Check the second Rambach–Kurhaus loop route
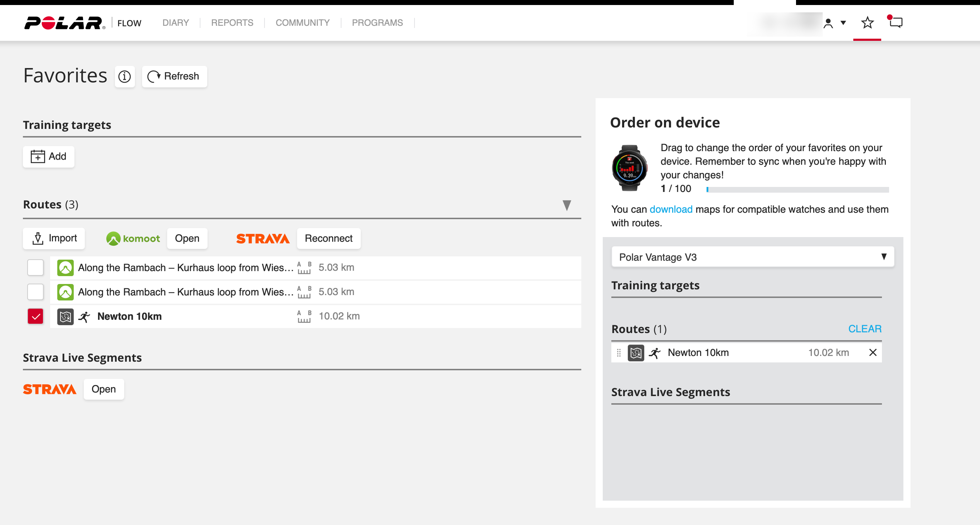This screenshot has height=525, width=980. tap(35, 292)
